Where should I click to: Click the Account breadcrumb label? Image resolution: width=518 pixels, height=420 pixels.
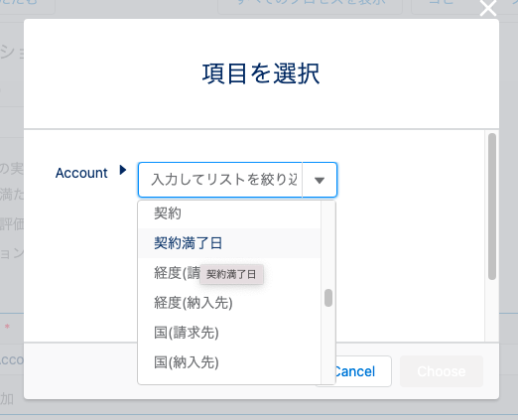coord(81,173)
